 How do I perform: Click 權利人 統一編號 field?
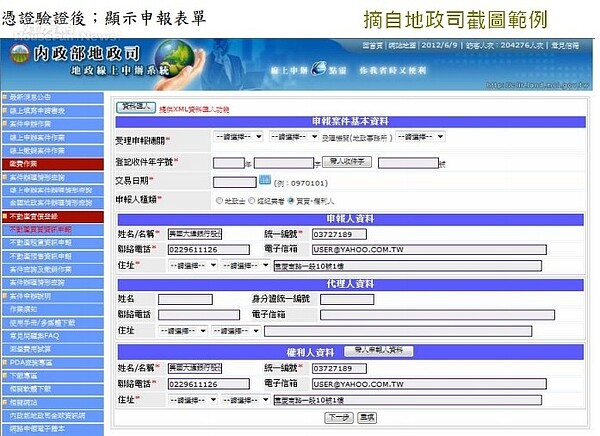[x=339, y=368]
